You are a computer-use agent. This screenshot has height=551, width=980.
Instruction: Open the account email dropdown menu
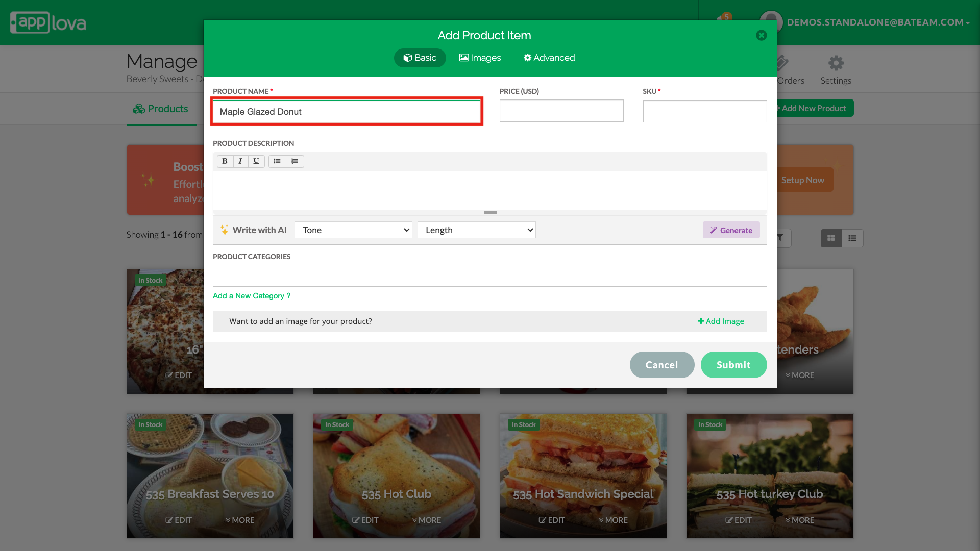coord(878,22)
